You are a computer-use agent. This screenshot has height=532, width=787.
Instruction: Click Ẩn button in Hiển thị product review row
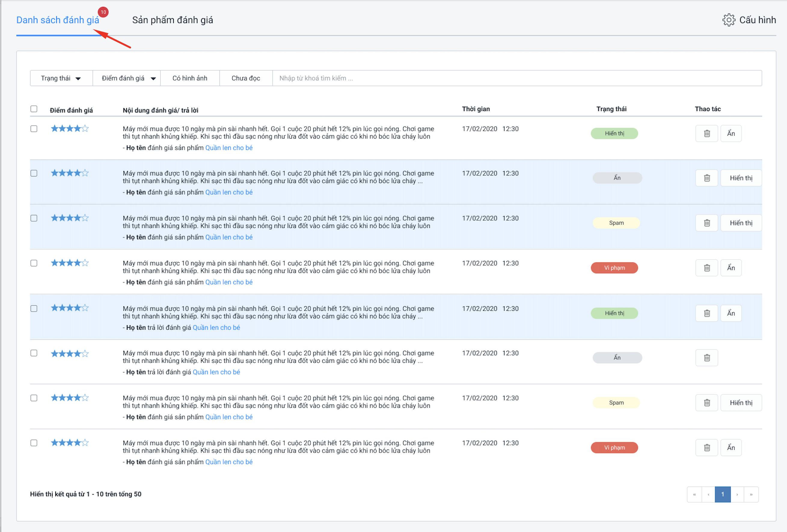tap(731, 133)
